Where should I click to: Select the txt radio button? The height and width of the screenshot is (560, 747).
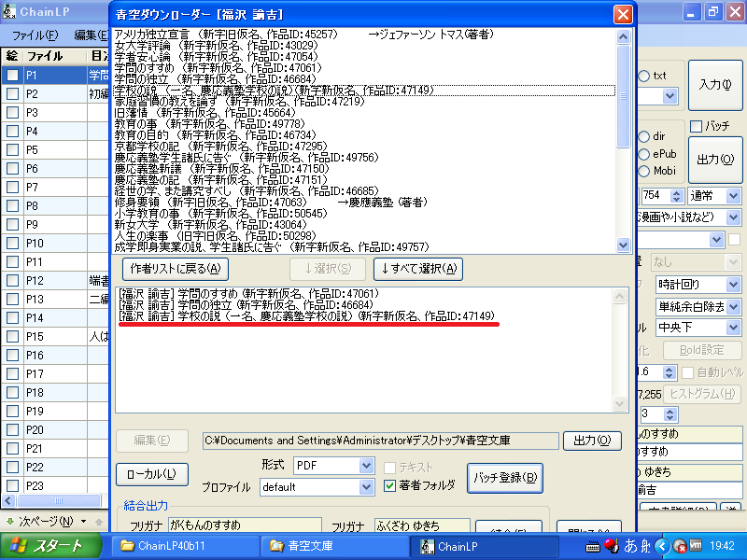point(644,76)
